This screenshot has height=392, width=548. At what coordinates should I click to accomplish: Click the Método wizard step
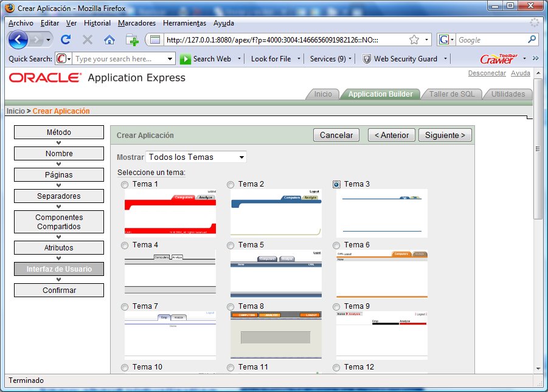59,132
